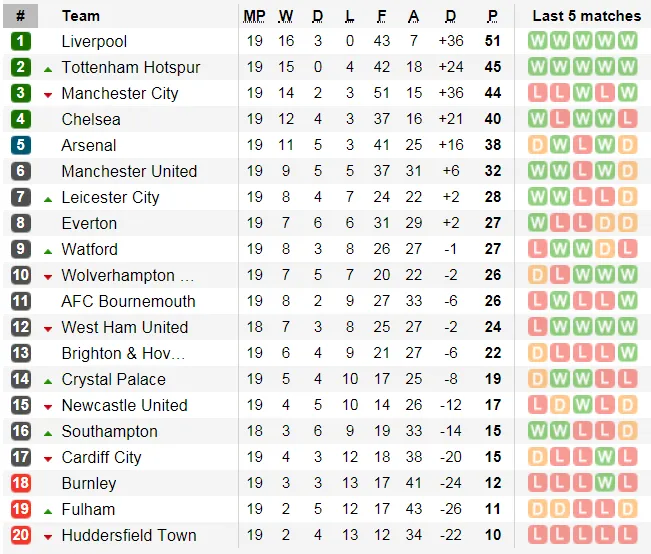Click Manchester United's rank 6 badge
Viewport: 651px width, 554px height.
click(x=21, y=171)
